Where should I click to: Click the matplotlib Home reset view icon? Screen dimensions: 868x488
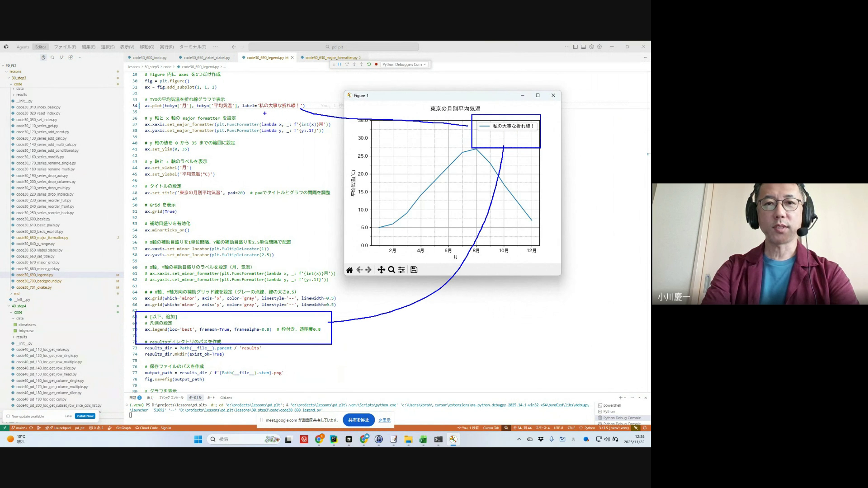[349, 270]
